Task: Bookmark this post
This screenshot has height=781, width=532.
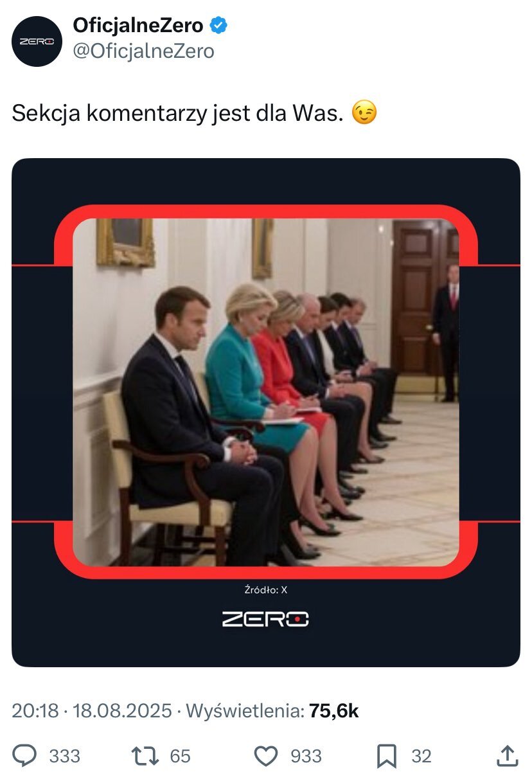Action: [387, 756]
